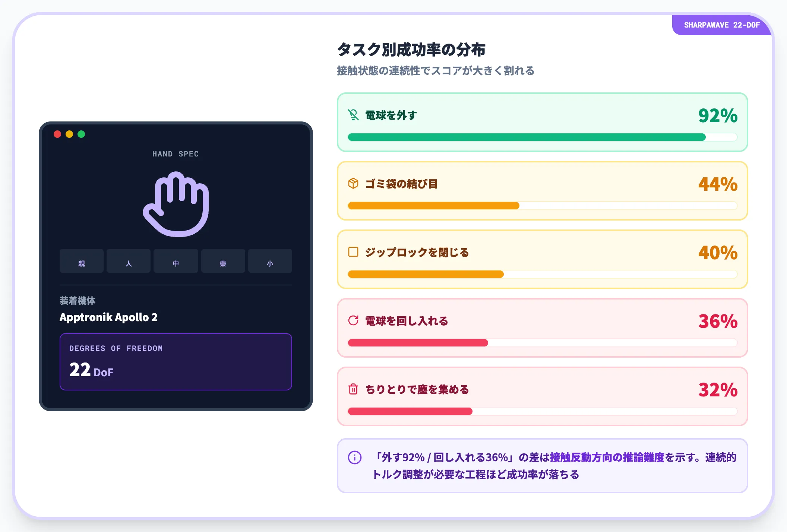Select the 薬 finger tab
787x532 pixels.
pyautogui.click(x=223, y=261)
